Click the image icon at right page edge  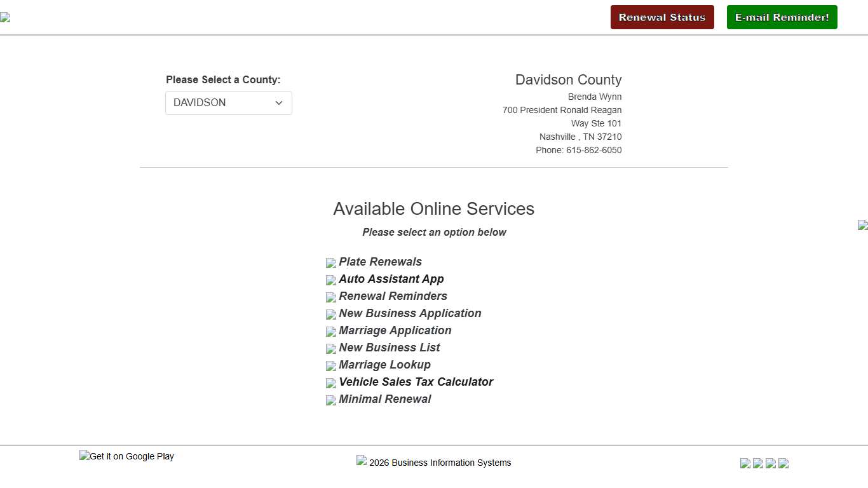click(862, 225)
